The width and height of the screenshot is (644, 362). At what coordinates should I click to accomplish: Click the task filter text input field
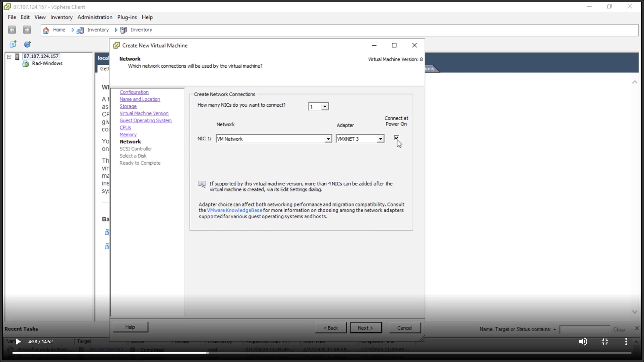tap(585, 329)
